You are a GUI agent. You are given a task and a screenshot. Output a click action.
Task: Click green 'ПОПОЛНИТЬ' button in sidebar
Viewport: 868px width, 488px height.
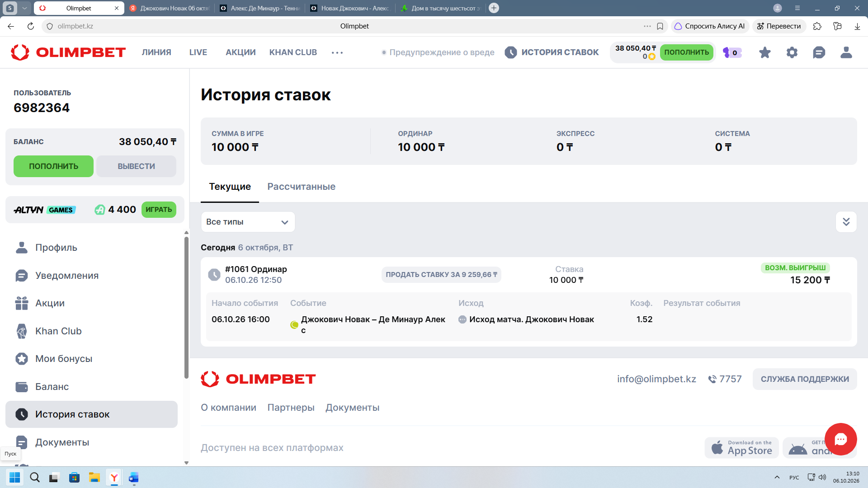pos(53,166)
